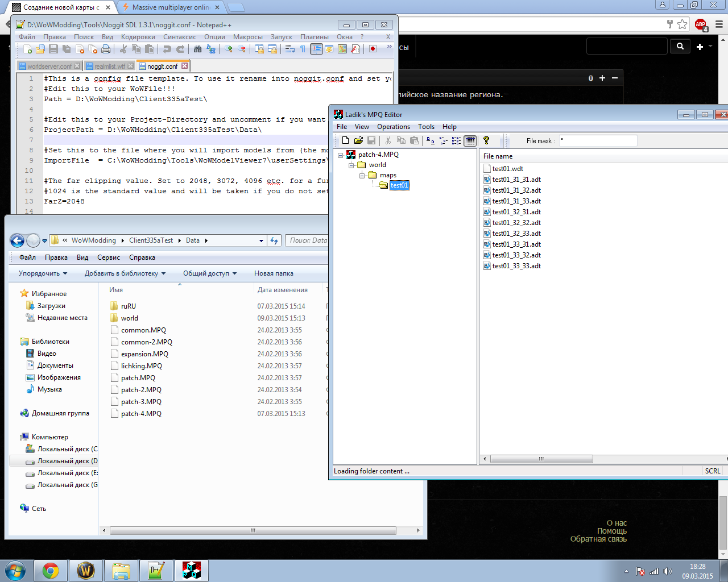Open the Плагины menu in Notepad++

click(x=315, y=37)
